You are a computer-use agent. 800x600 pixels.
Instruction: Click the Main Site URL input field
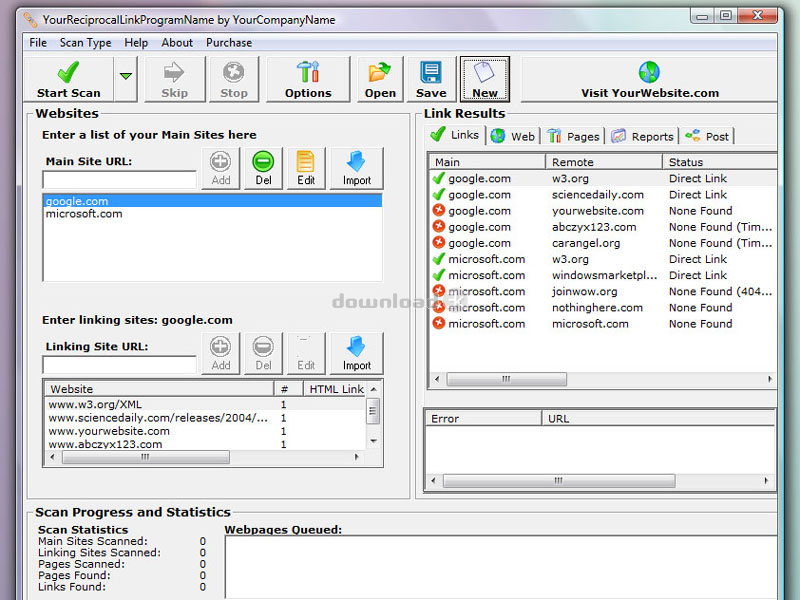pos(119,180)
